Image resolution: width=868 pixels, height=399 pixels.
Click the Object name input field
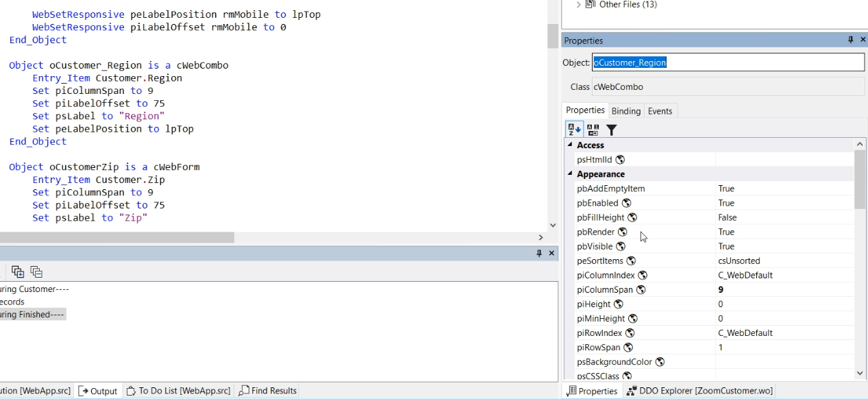coord(728,62)
